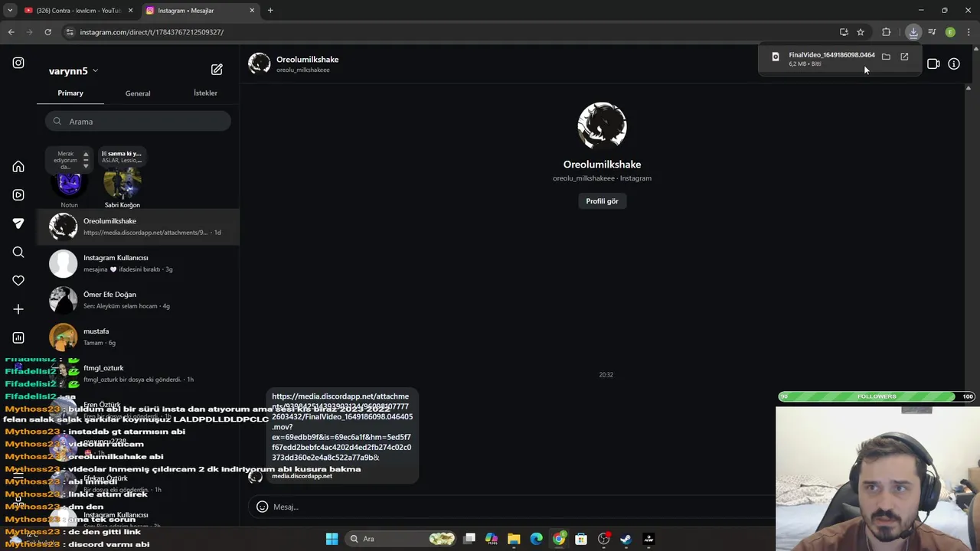
Task: Switch to the General inbox tab
Action: pyautogui.click(x=138, y=93)
